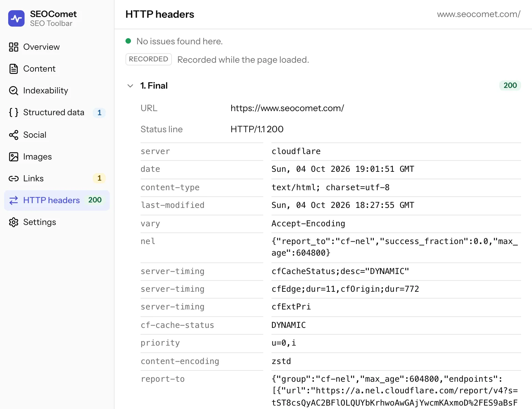Click the HTTP headers arrows icon
The width and height of the screenshot is (532, 409).
[14, 200]
